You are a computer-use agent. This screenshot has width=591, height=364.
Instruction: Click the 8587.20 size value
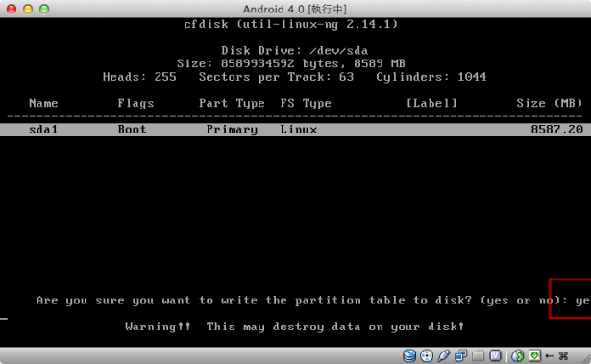(x=557, y=130)
